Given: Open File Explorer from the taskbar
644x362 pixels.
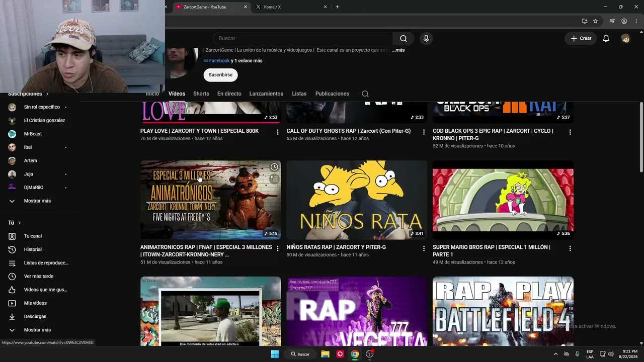Looking at the screenshot, I should (x=325, y=354).
